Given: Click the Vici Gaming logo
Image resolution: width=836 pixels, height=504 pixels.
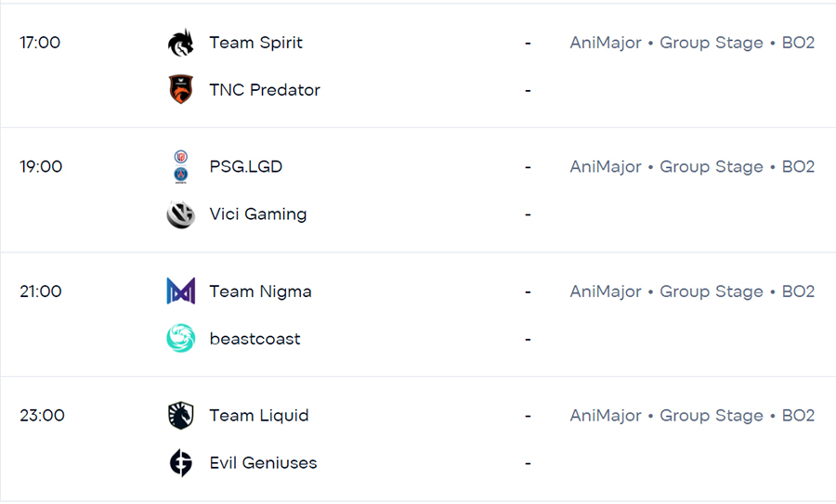Looking at the screenshot, I should point(181,214).
